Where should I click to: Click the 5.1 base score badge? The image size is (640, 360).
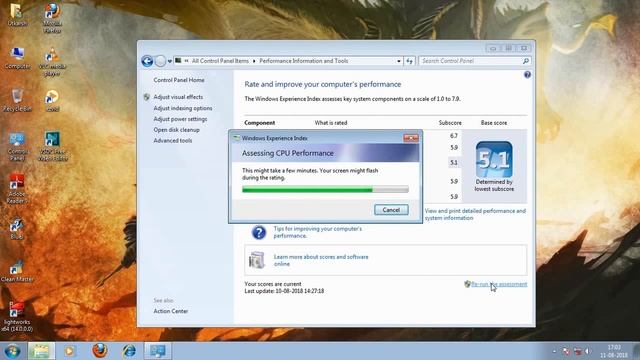(494, 159)
